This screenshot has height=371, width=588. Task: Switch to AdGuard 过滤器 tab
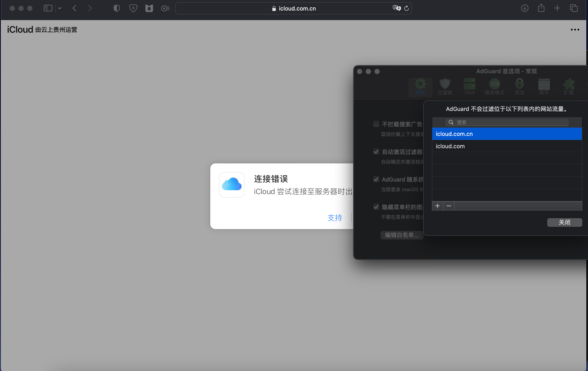(x=445, y=87)
